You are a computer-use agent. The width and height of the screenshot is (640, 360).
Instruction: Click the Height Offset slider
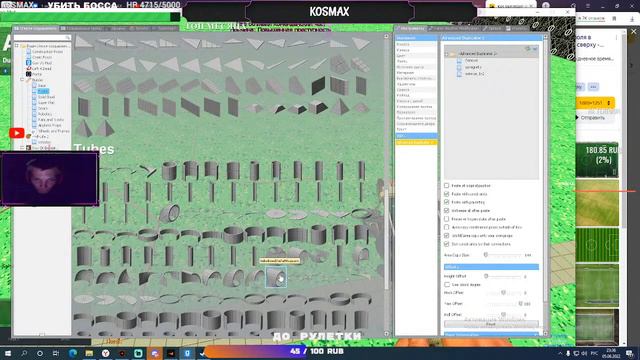click(503, 276)
